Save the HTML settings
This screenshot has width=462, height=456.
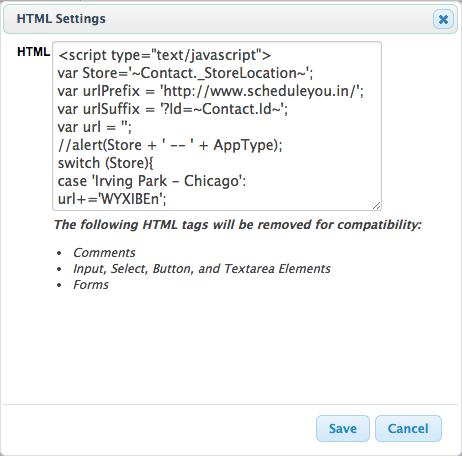pyautogui.click(x=343, y=428)
